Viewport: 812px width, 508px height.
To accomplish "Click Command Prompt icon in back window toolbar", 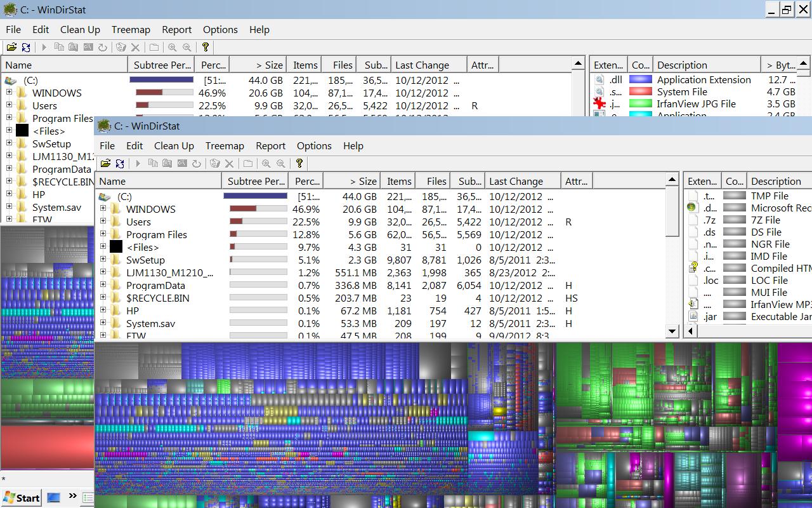I will [88, 47].
